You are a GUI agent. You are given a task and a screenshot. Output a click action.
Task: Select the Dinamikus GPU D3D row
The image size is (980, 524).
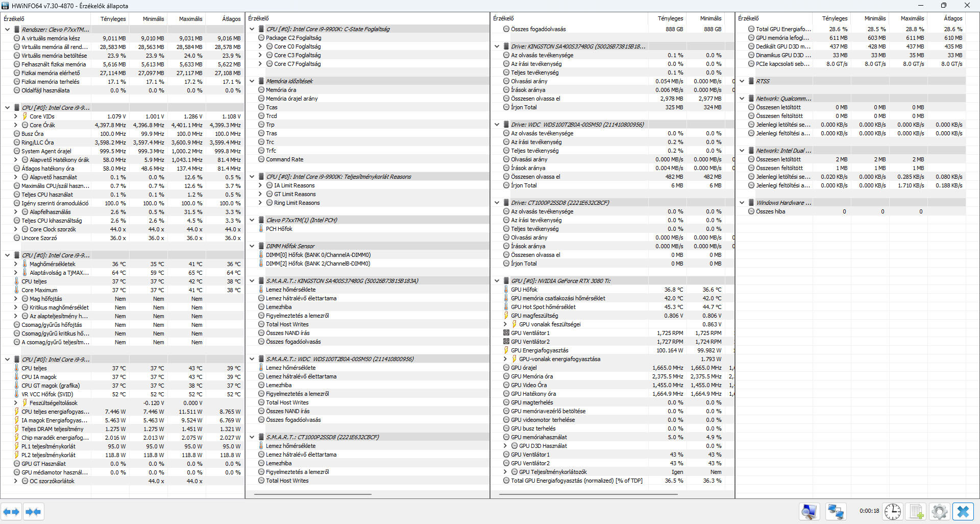[851, 55]
